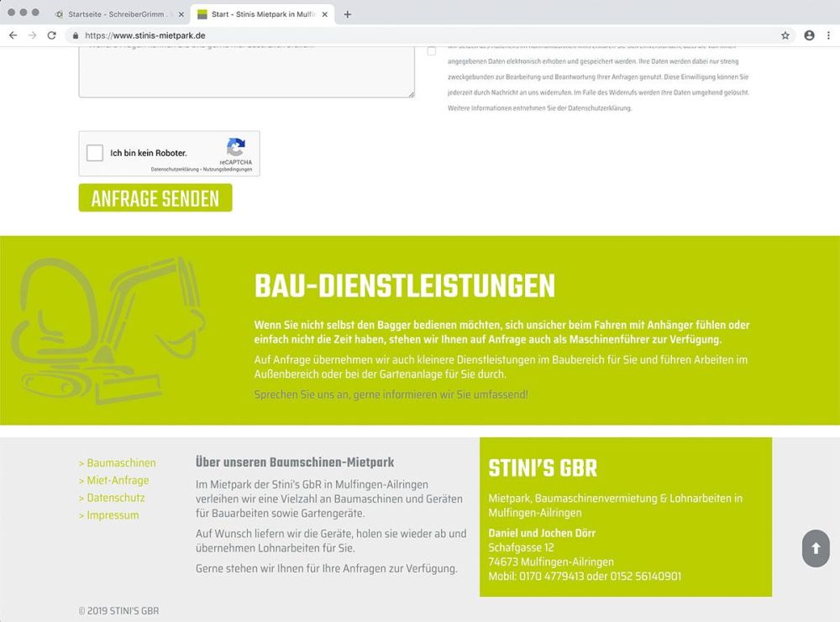Check the 'Ich bin kein Roboter' checkbox
840x622 pixels.
pyautogui.click(x=95, y=154)
